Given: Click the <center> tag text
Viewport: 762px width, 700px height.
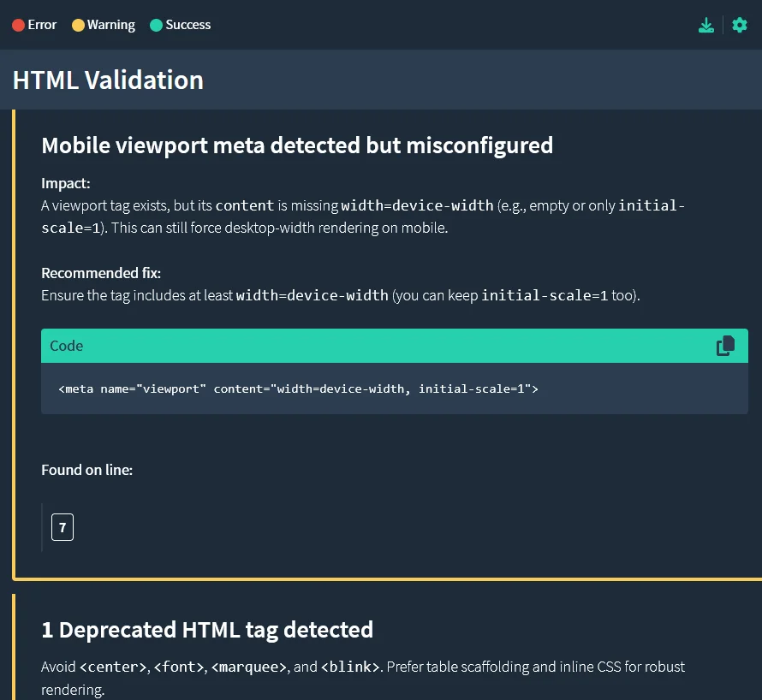Looking at the screenshot, I should point(112,667).
